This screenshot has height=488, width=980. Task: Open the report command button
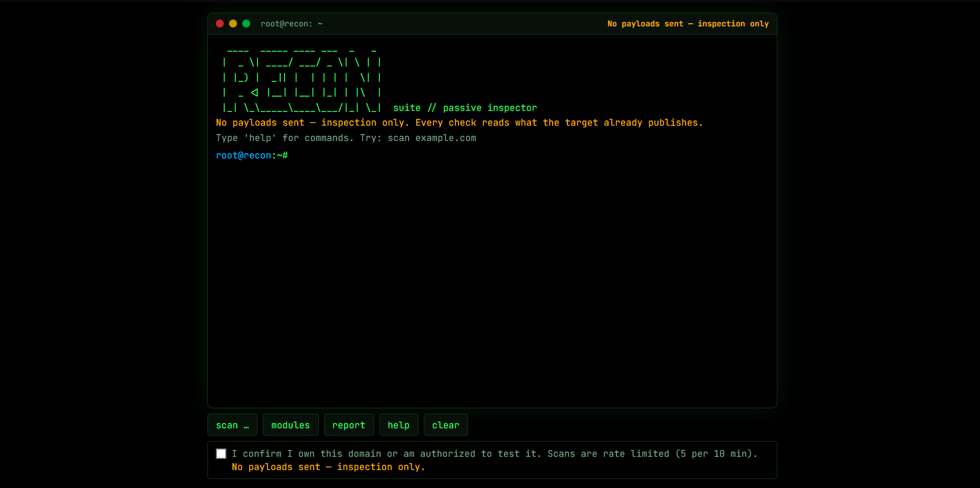tap(349, 425)
